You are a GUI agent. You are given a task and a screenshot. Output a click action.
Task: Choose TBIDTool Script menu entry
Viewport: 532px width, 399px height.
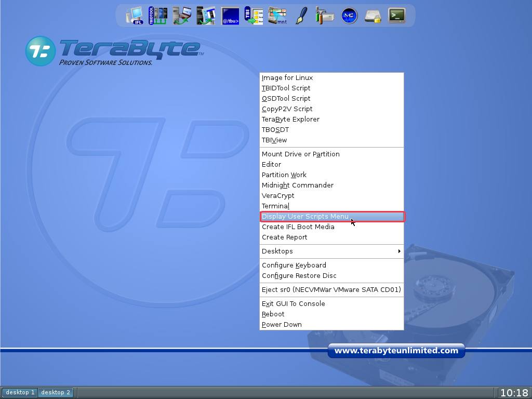click(x=331, y=88)
